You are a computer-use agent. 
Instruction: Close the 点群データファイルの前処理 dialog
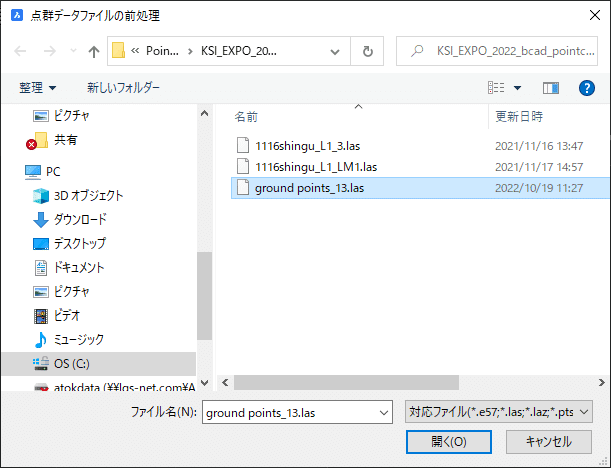point(595,15)
